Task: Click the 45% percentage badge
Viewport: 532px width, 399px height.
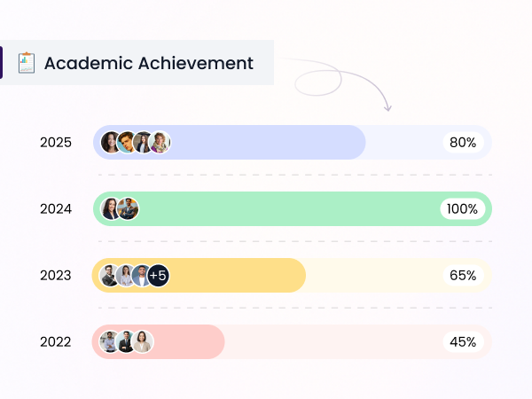Action: coord(463,342)
